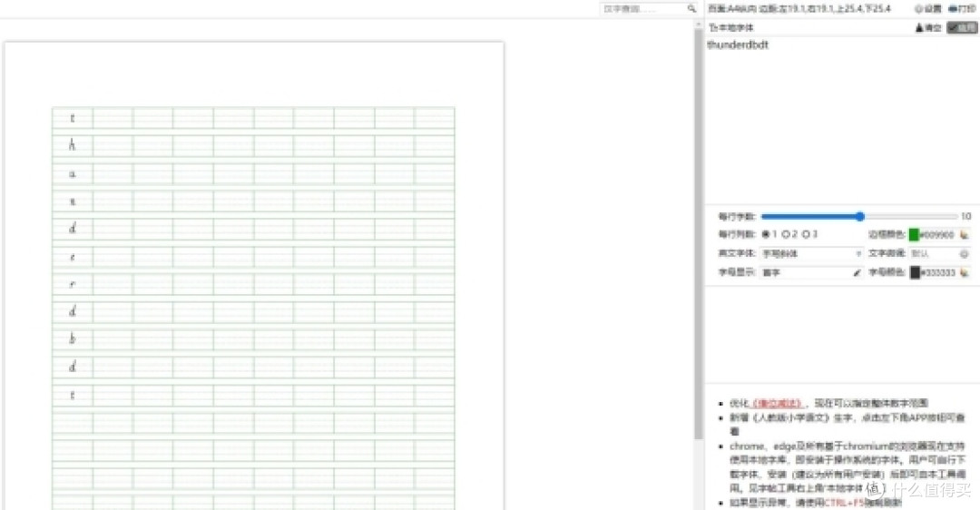Click the gear icon in the 默认 field
The image size is (980, 510).
tap(964, 254)
